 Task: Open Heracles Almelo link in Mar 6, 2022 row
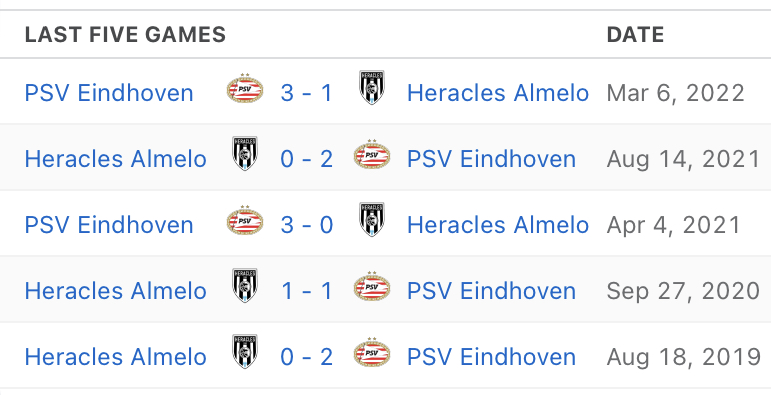pyautogui.click(x=498, y=93)
